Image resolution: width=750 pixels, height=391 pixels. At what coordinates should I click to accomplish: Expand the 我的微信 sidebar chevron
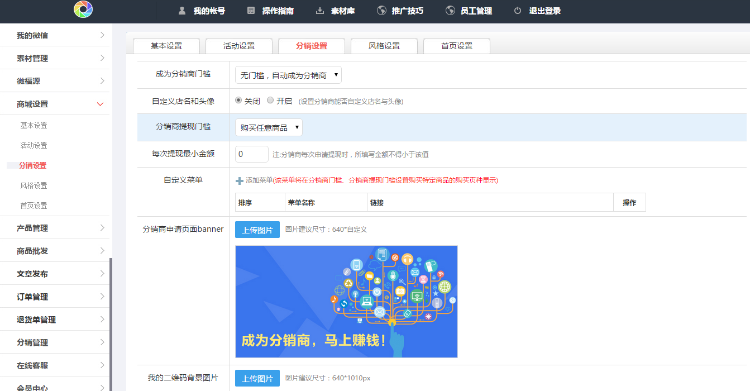[102, 35]
